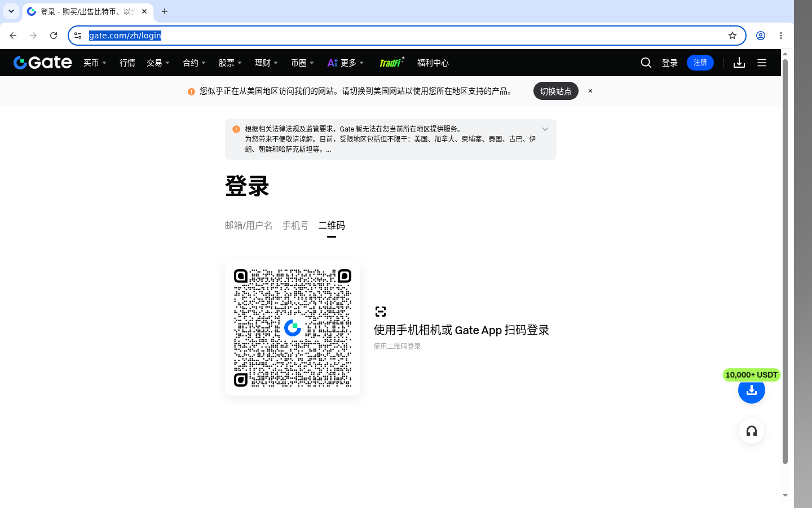Open the search magnifier icon
The height and width of the screenshot is (508, 812).
click(646, 63)
